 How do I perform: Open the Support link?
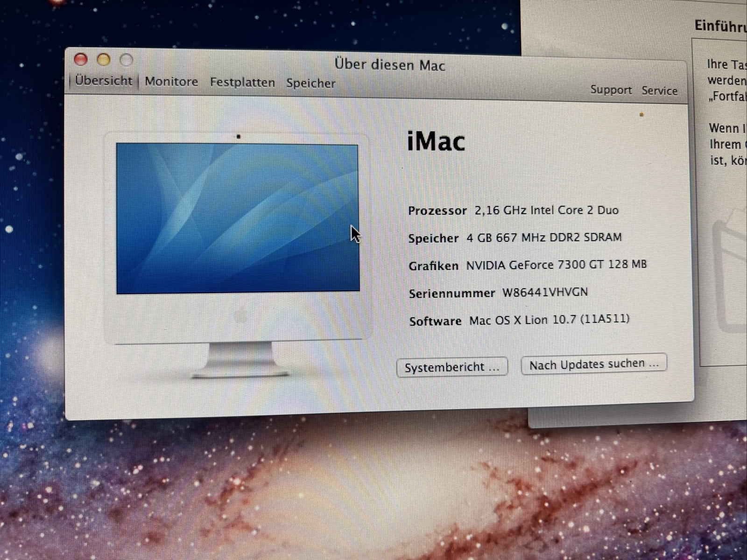(611, 90)
